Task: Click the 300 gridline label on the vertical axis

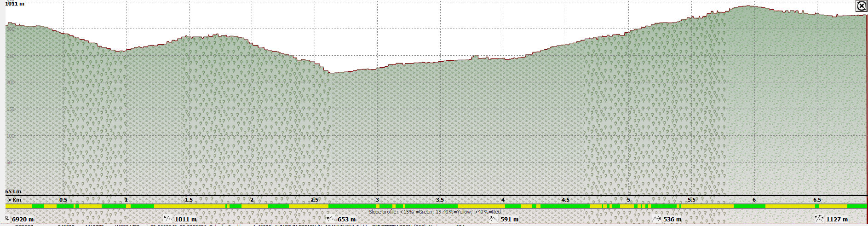Action: pyautogui.click(x=10, y=29)
